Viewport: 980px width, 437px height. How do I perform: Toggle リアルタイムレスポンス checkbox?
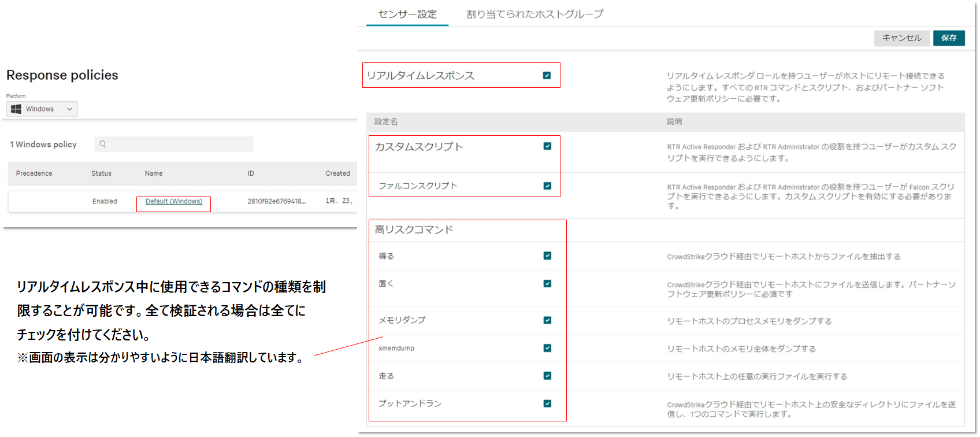click(x=547, y=76)
